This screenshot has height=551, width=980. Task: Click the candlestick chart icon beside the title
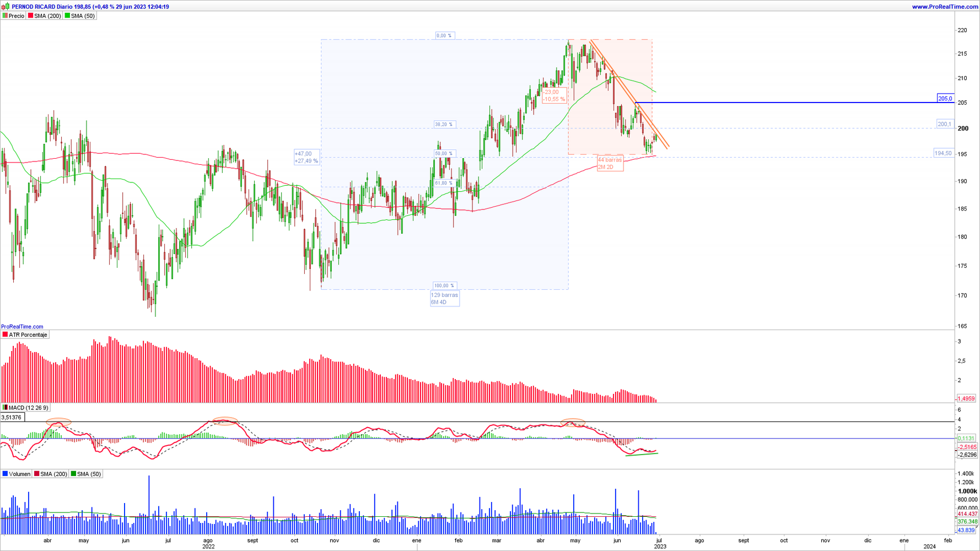(x=6, y=7)
